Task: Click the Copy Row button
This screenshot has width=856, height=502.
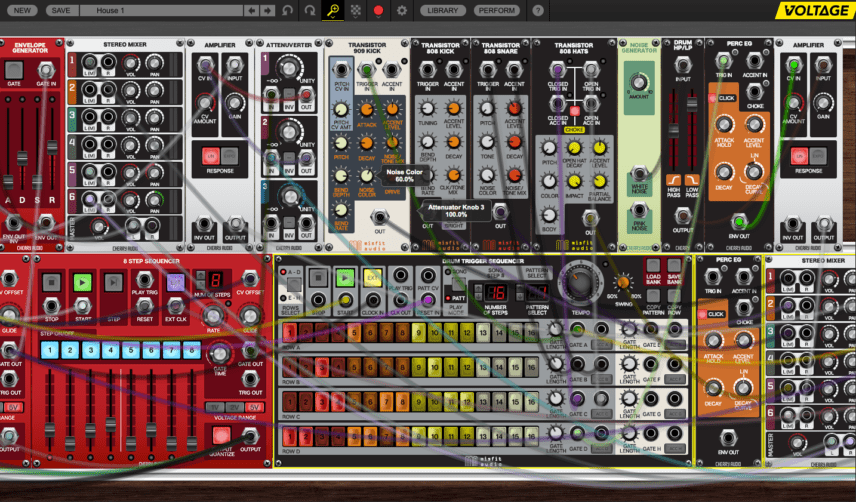Action: click(674, 296)
